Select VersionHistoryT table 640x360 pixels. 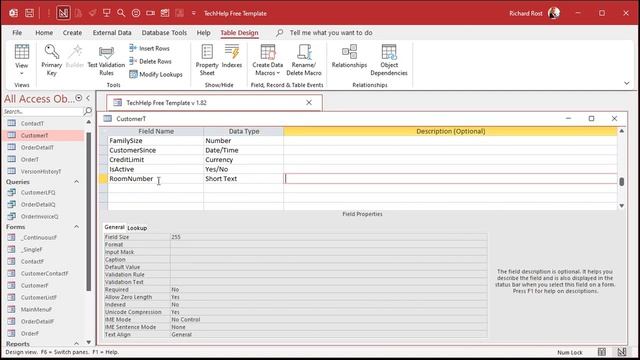pos(41,171)
